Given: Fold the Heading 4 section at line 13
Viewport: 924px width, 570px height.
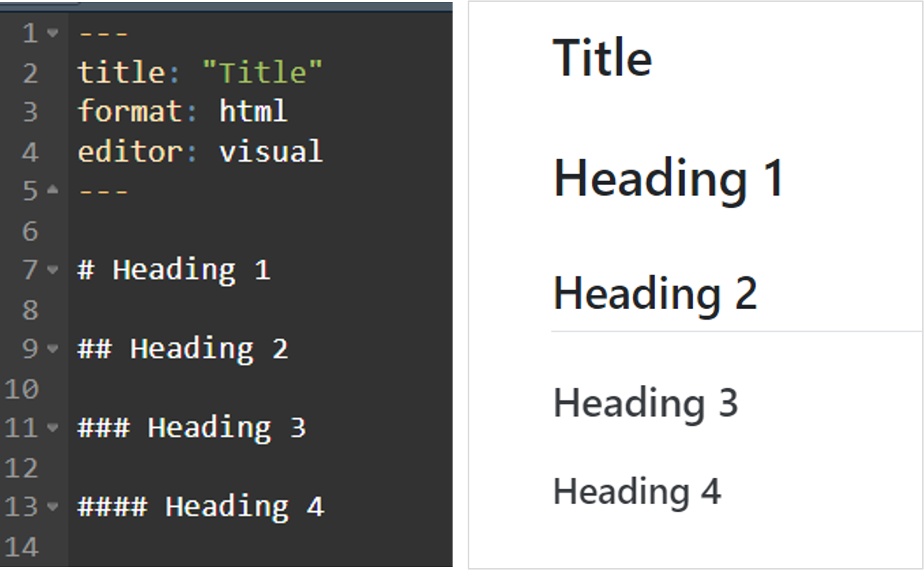Looking at the screenshot, I should pos(53,507).
